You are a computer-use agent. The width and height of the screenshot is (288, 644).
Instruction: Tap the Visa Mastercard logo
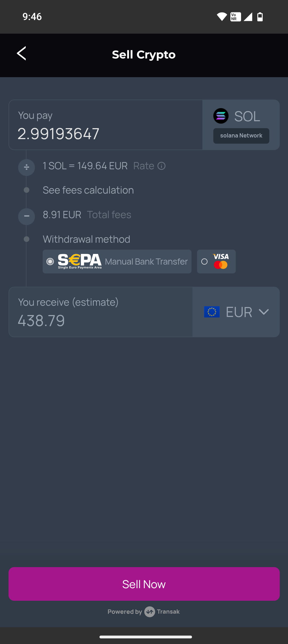coord(221,261)
